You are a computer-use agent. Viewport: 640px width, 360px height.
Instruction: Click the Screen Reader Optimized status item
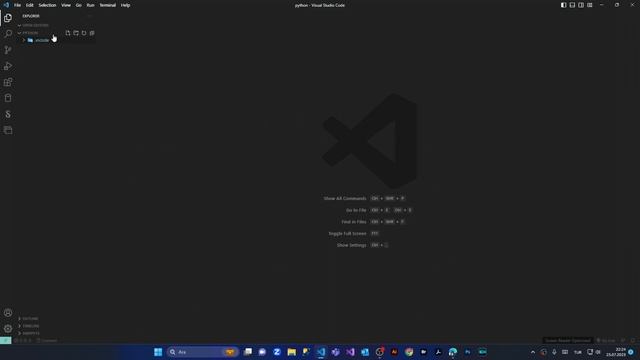tap(567, 340)
